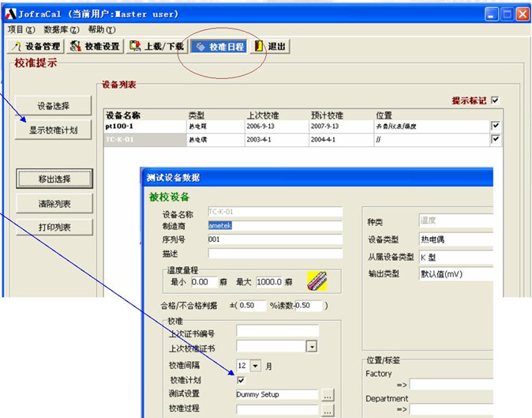Open the 输出类型 combo box showing 默认值(mV)

click(x=456, y=273)
